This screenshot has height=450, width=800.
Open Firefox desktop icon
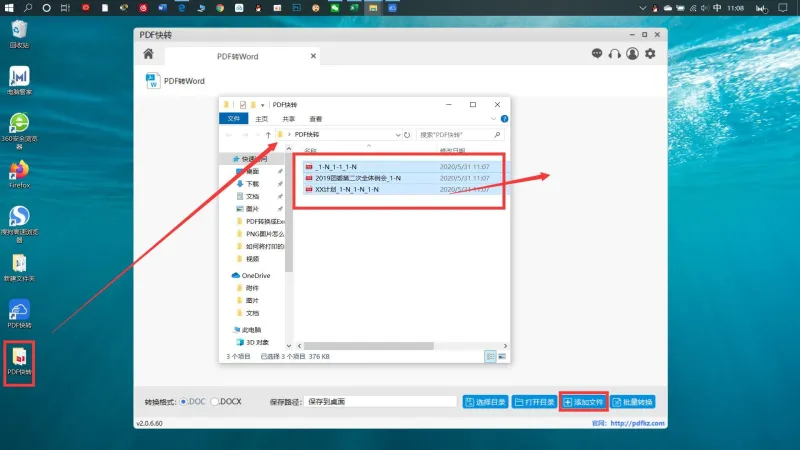(x=19, y=174)
